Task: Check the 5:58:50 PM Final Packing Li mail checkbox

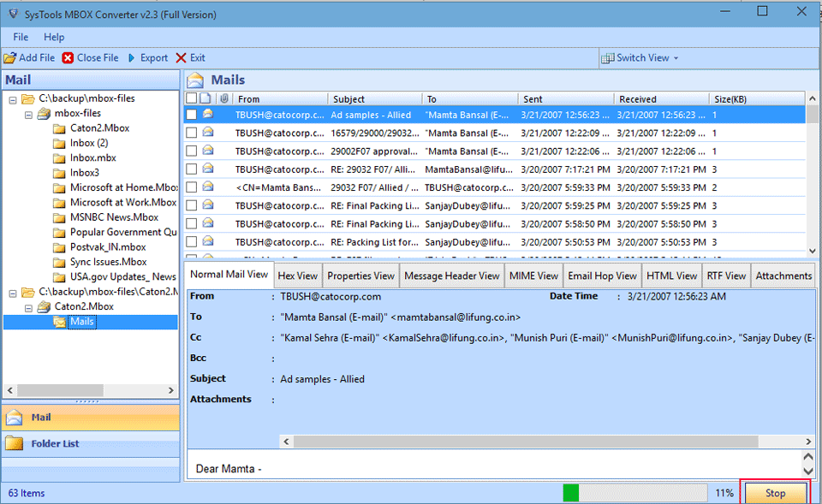Action: click(191, 223)
